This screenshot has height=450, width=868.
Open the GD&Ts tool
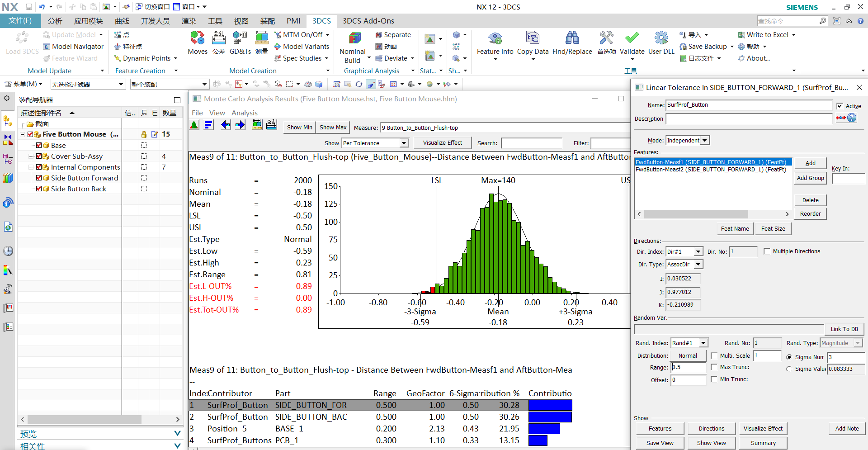tap(240, 43)
